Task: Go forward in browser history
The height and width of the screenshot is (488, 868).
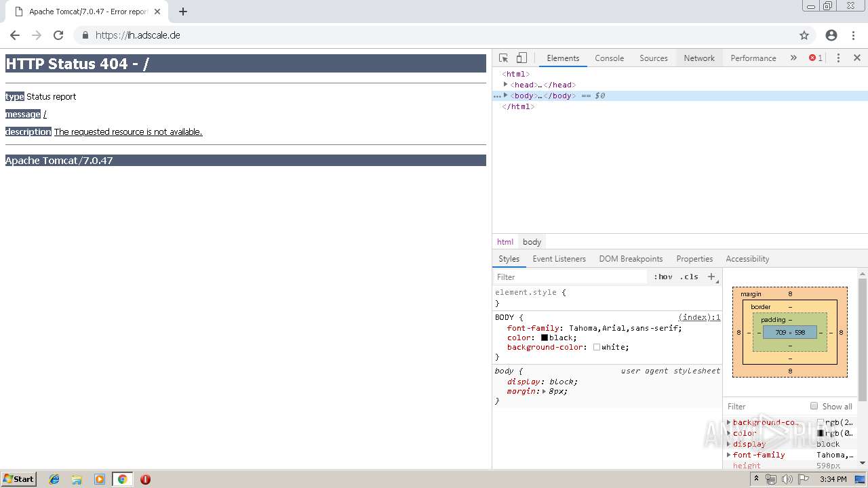Action: (x=37, y=35)
